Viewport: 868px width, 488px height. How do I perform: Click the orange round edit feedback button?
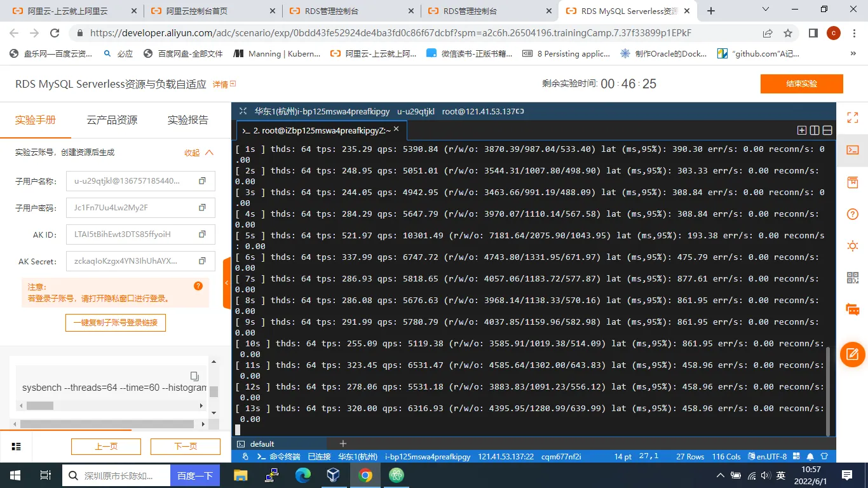tap(853, 354)
